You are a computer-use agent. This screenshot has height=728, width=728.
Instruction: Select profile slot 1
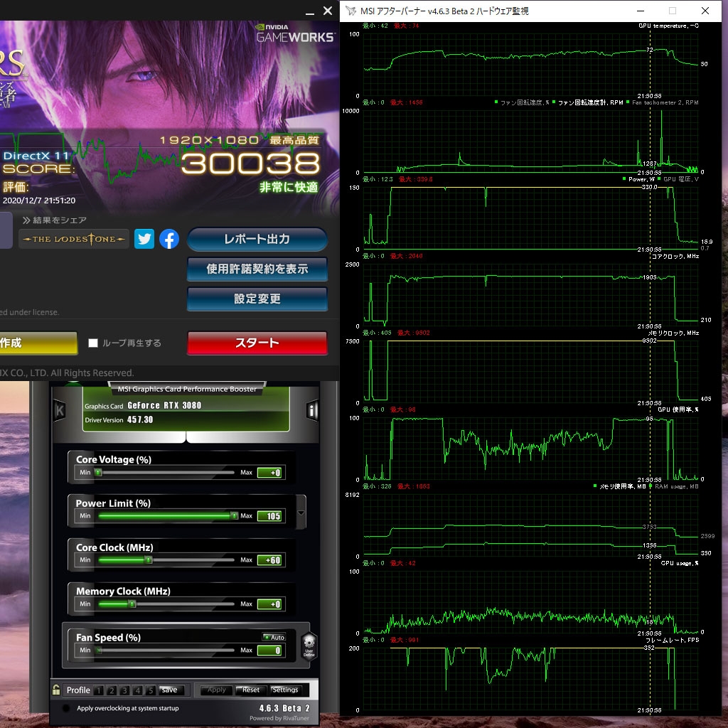98,690
